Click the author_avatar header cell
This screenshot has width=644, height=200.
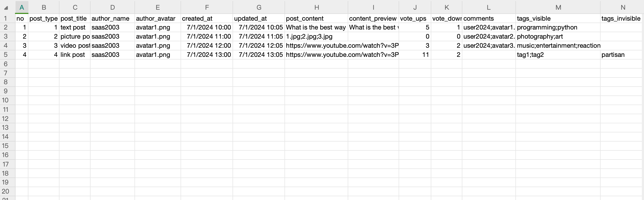click(x=158, y=18)
